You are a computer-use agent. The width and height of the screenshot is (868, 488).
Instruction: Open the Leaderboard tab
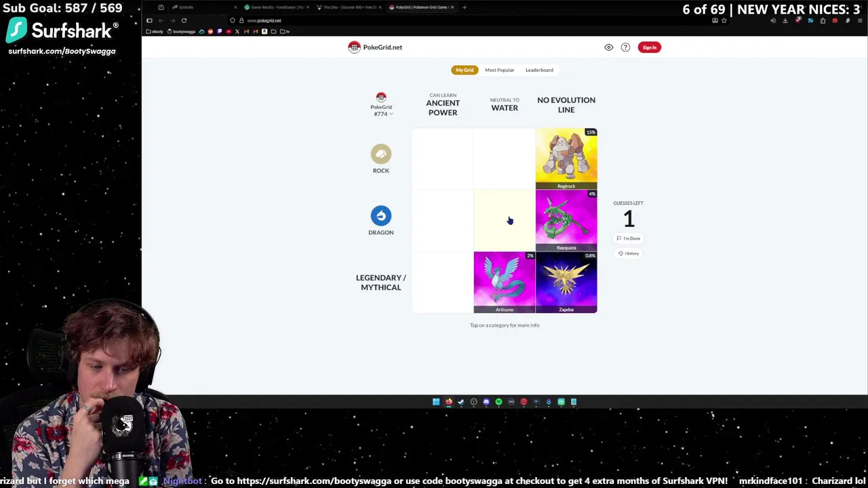pos(539,70)
